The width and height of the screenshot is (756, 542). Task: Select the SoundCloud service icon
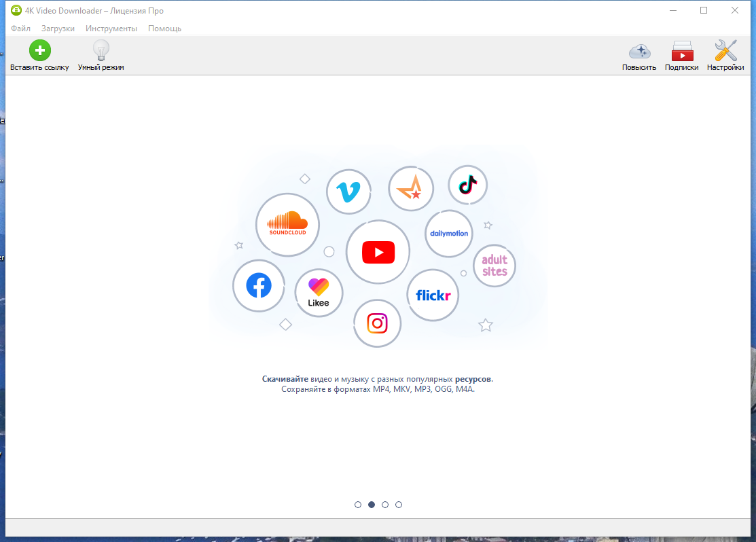pyautogui.click(x=287, y=224)
